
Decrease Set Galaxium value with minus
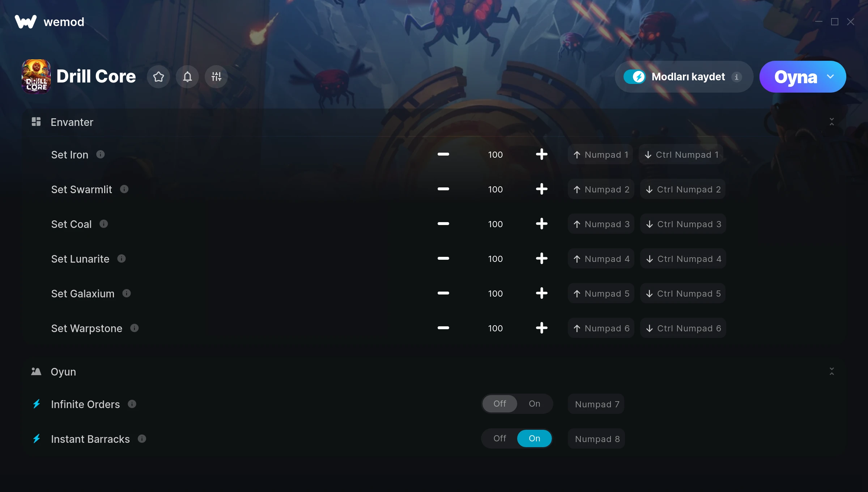pos(443,293)
